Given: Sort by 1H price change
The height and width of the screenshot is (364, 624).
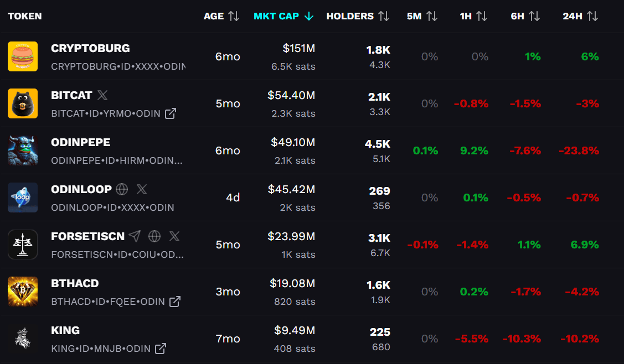Looking at the screenshot, I should pyautogui.click(x=473, y=16).
